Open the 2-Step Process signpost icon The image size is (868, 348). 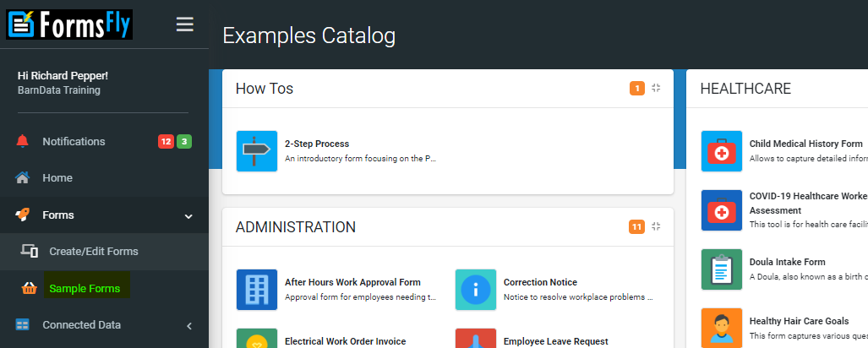coord(257,151)
